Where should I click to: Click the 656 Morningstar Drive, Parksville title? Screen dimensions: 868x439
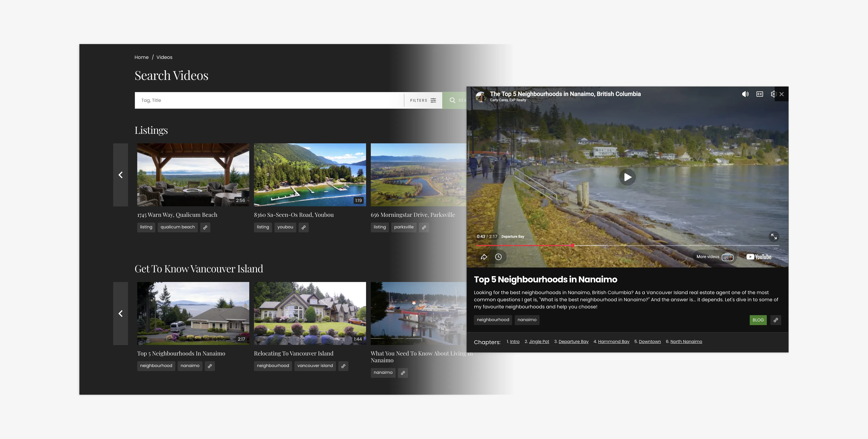[x=413, y=215]
